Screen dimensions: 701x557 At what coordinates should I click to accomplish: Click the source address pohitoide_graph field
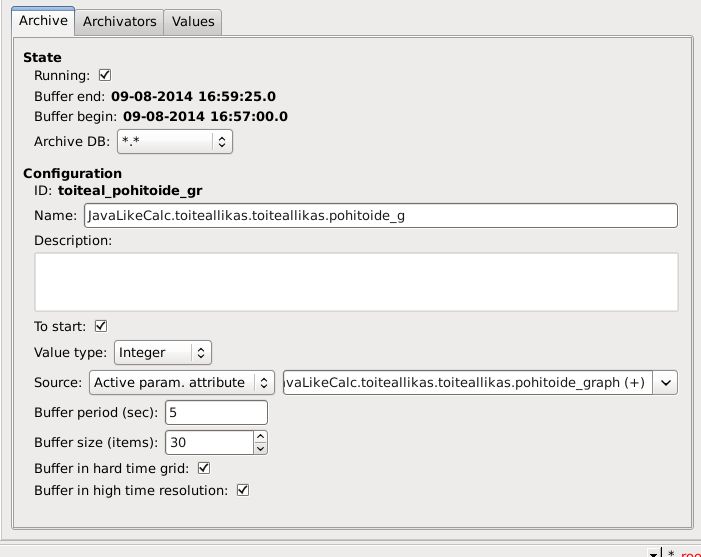tap(466, 382)
